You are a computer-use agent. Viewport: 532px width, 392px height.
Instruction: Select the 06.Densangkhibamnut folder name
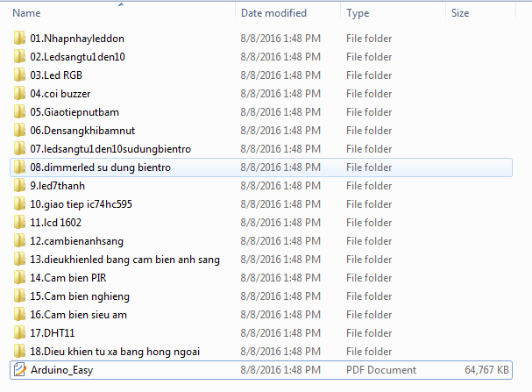click(82, 131)
